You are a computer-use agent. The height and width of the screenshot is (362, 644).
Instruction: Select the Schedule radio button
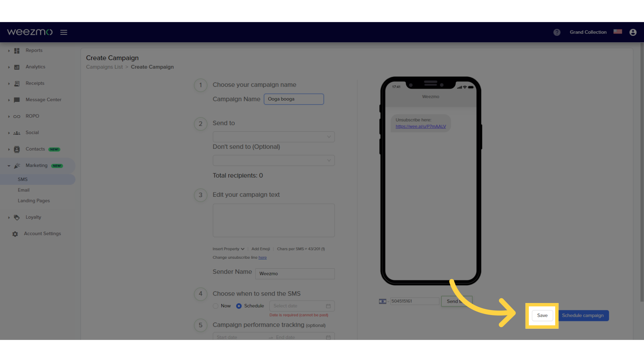[238, 306]
